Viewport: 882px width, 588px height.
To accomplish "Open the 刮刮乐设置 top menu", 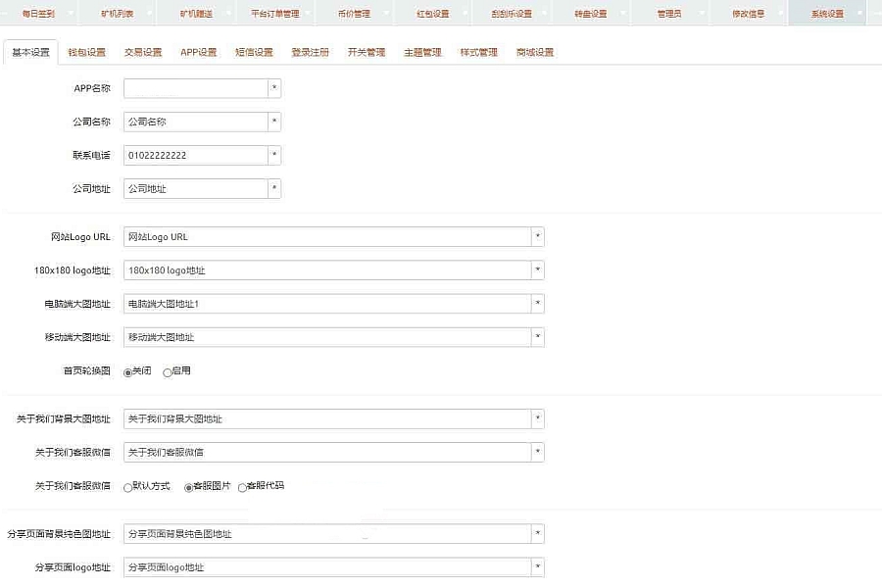I will pos(512,13).
